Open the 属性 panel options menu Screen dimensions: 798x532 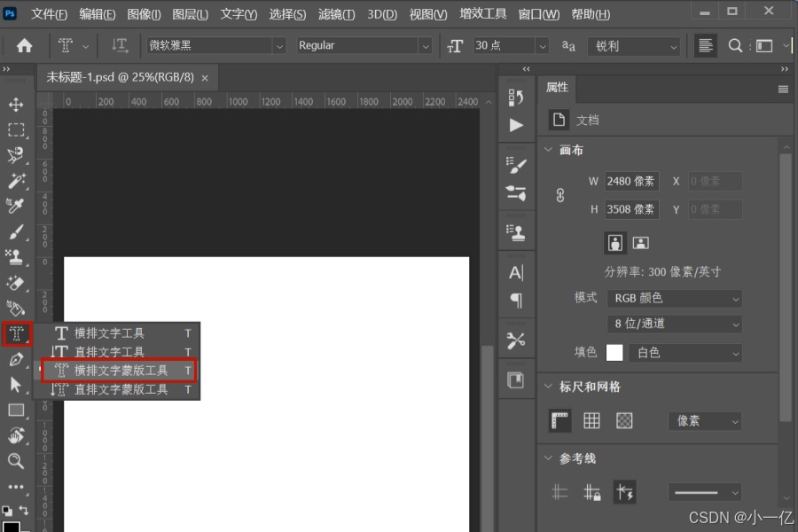[x=783, y=89]
